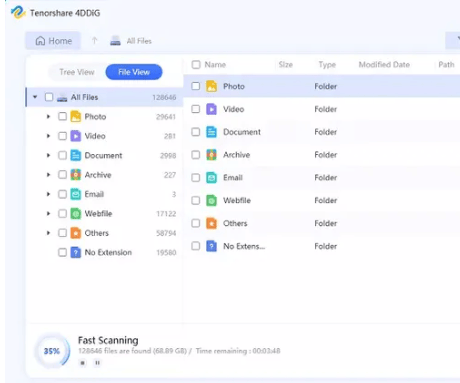460x383 pixels.
Task: Click the All Files drive icon in breadcrumb
Action: click(115, 41)
